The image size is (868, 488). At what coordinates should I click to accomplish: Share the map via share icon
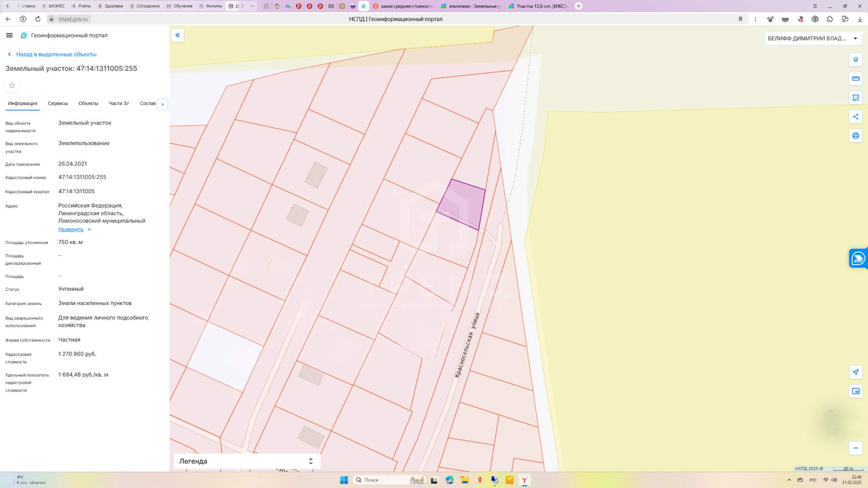click(x=855, y=117)
